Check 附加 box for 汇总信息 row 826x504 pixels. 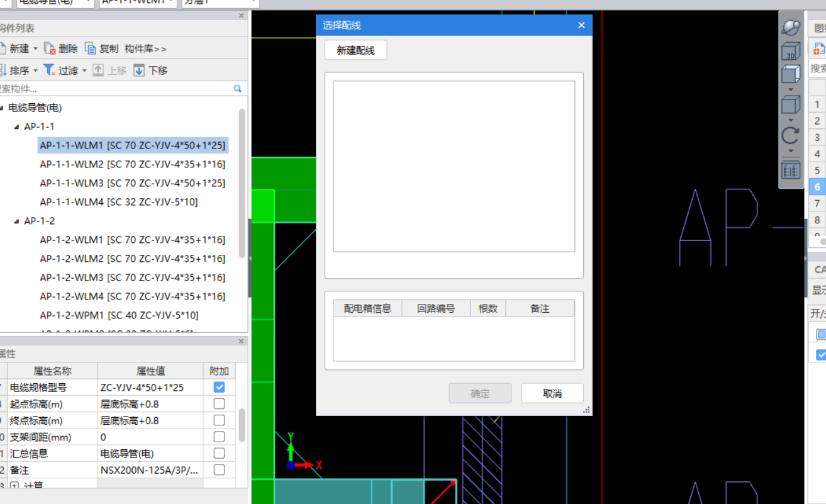(x=219, y=453)
